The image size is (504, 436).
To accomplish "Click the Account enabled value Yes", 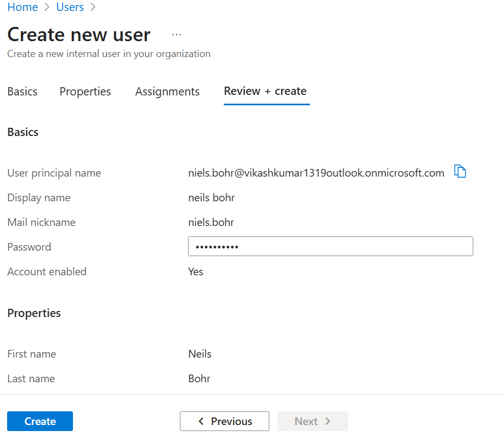I will pyautogui.click(x=196, y=272).
